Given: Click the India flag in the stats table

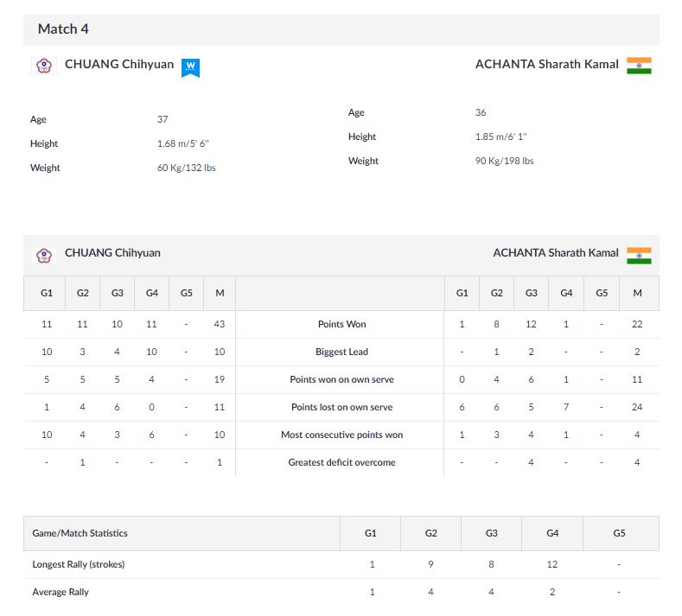Looking at the screenshot, I should pos(639,254).
